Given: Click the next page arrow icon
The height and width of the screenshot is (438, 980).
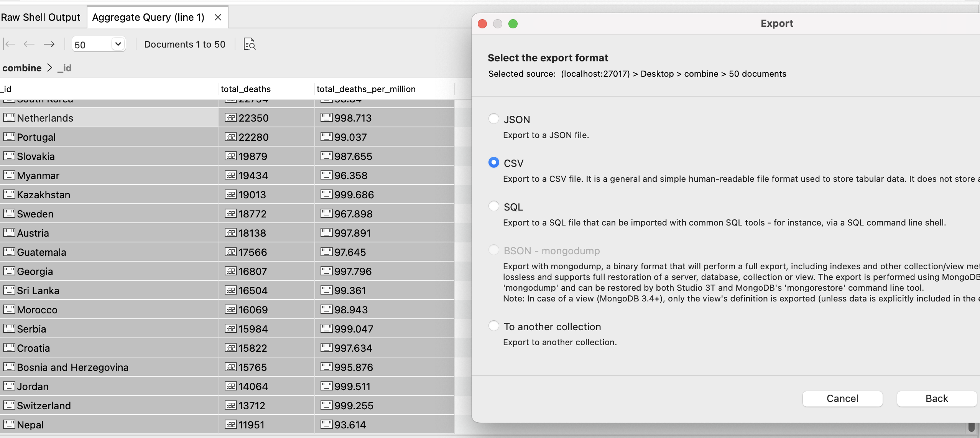Looking at the screenshot, I should click(x=49, y=44).
